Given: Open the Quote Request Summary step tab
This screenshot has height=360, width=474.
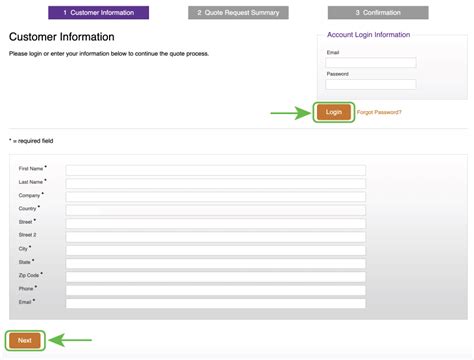Looking at the screenshot, I should [238, 13].
